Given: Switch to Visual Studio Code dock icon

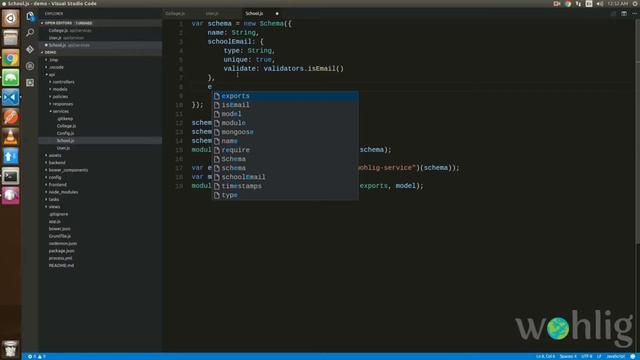Looking at the screenshot, I should 11,98.
